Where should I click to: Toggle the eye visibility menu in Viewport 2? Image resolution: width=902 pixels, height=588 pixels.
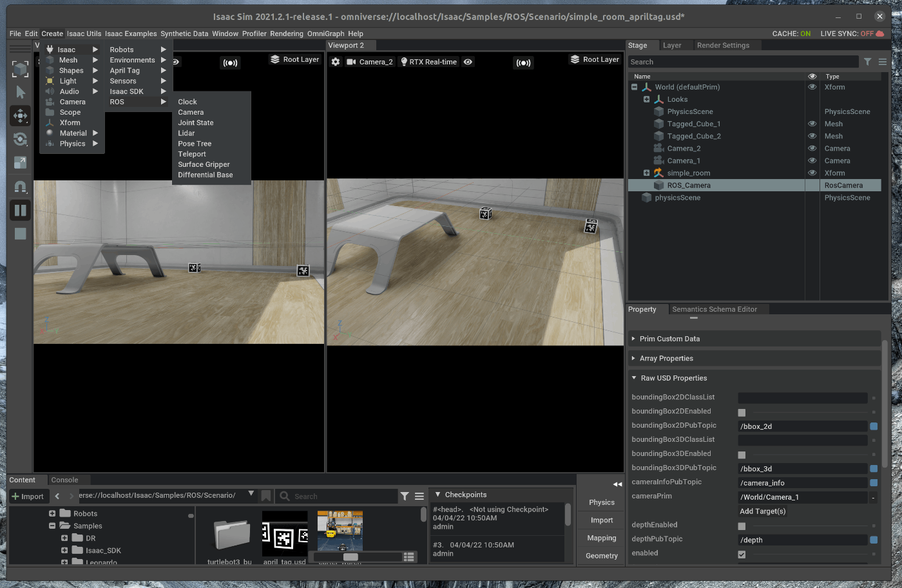(x=468, y=62)
